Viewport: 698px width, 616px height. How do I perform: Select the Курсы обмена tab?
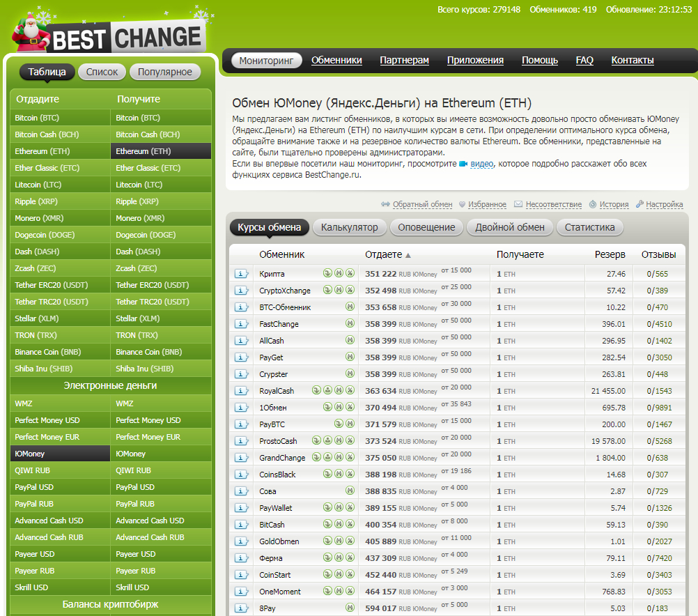[x=270, y=227]
